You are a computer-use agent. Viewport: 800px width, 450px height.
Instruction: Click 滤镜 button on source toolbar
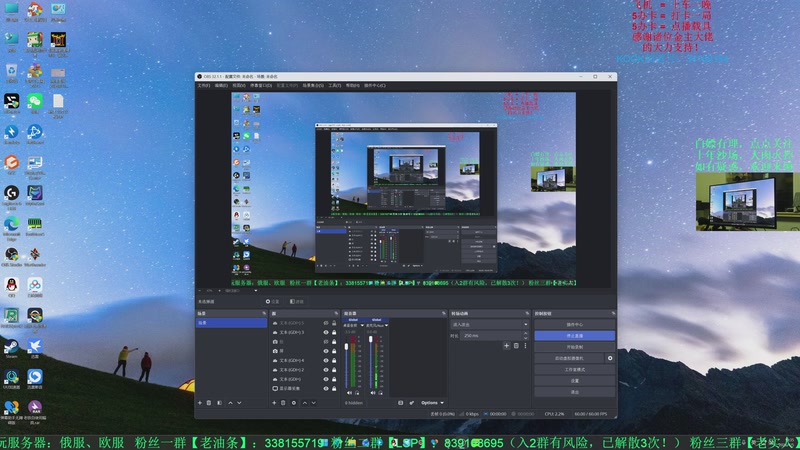[297, 302]
